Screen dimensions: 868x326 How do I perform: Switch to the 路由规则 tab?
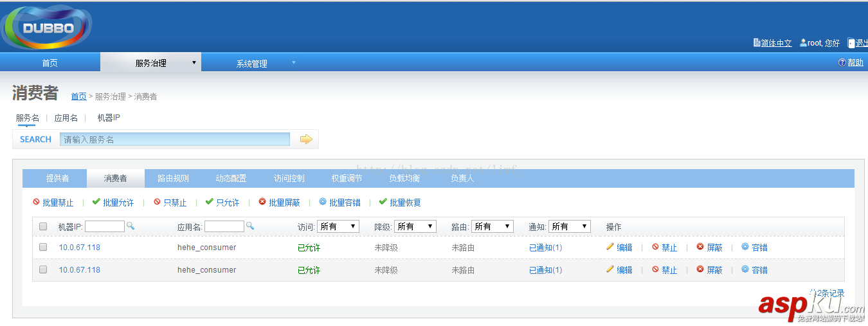click(x=173, y=178)
